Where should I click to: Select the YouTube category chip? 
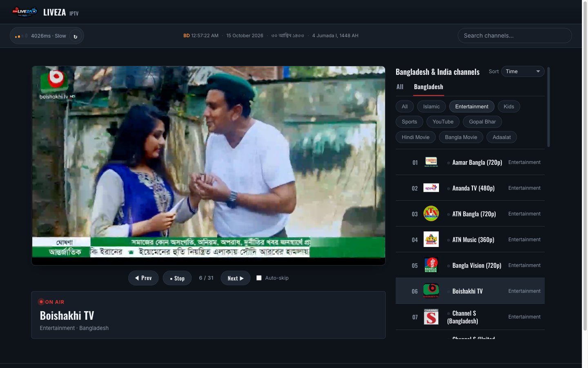443,122
